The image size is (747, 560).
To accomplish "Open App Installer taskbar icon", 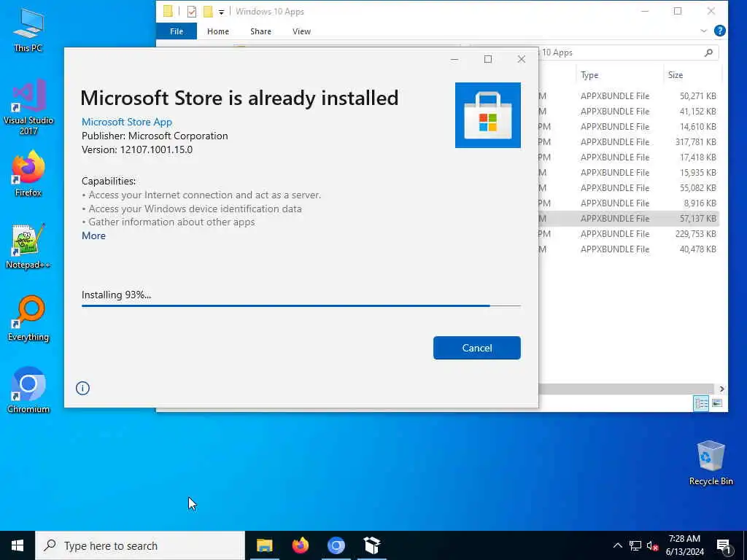I will point(372,545).
